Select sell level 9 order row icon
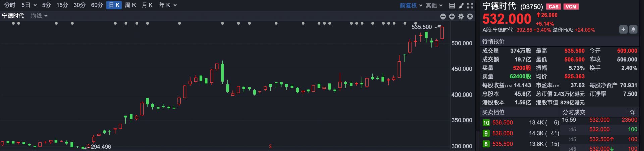The width and height of the screenshot is (644, 151). [486, 133]
